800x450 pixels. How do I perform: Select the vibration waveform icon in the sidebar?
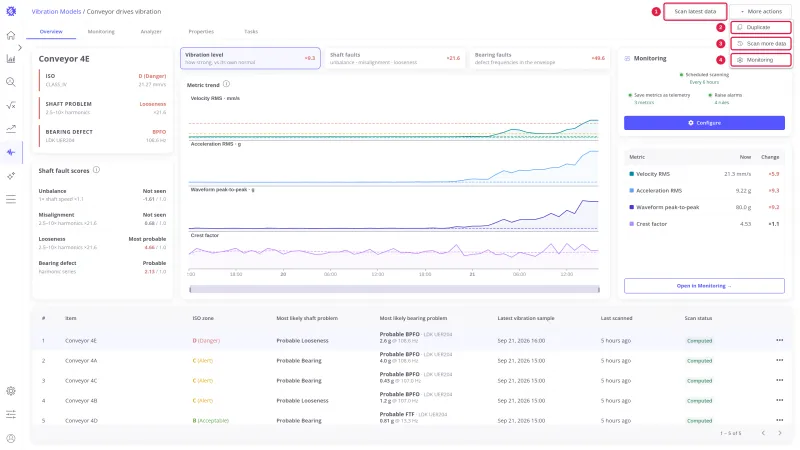click(x=11, y=152)
